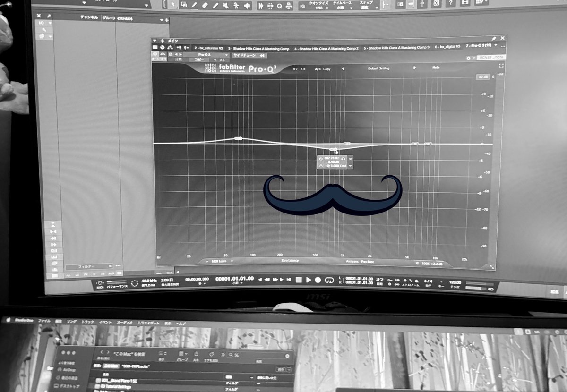Open tab 3 - Shadow Hills Class A Mastering Comp
Screen dimensions: 567x392
pyautogui.click(x=258, y=48)
